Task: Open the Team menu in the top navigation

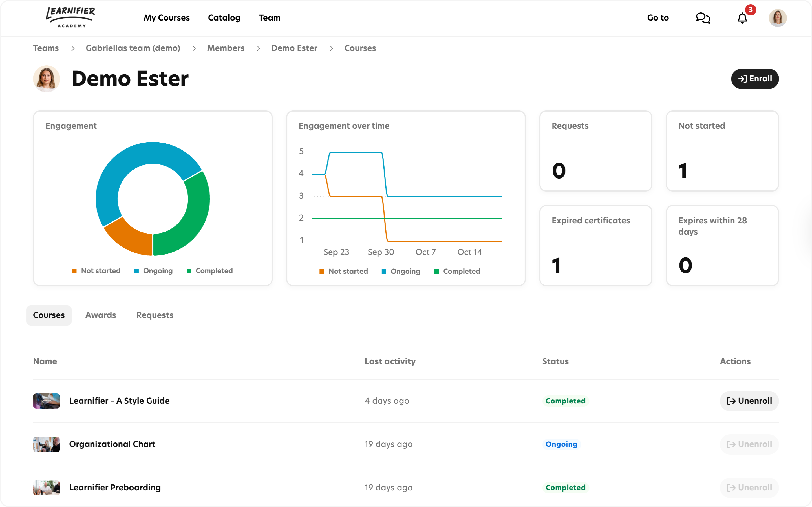Action: pyautogui.click(x=269, y=18)
